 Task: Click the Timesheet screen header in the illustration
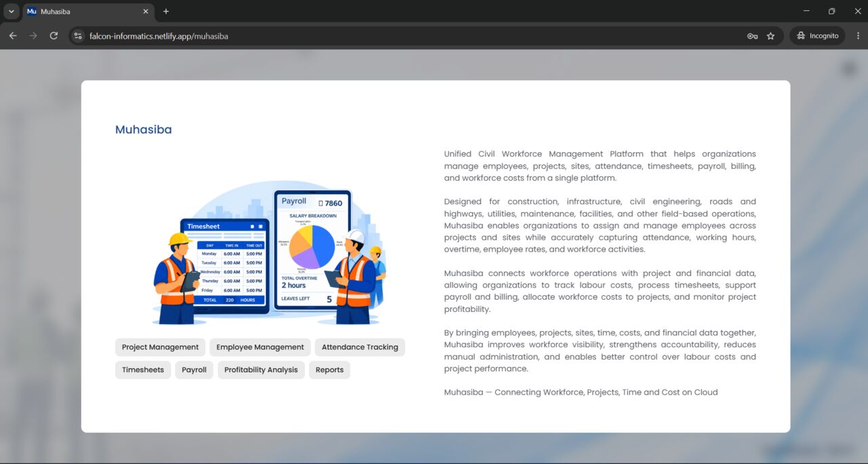(224, 226)
